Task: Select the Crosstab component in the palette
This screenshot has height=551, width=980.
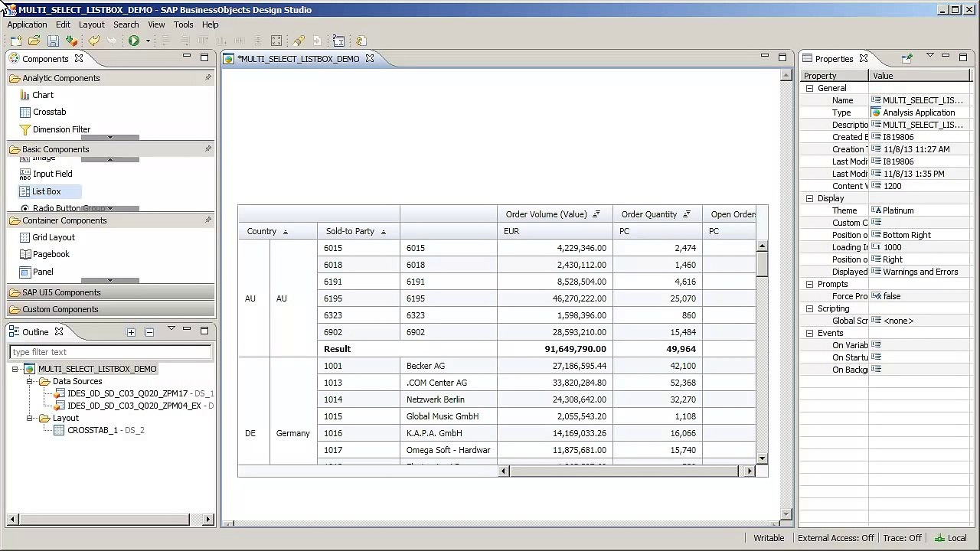Action: coord(42,112)
